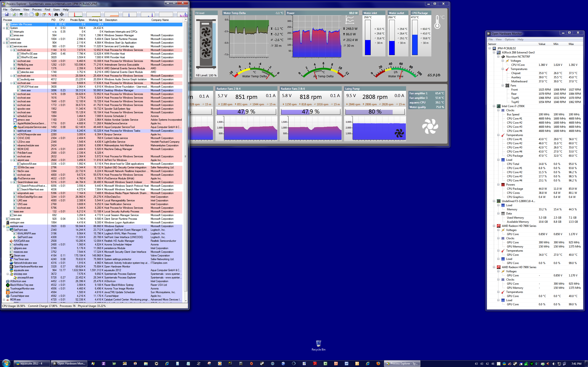Viewport: 588px width, 367px height.
Task: Click the Save icon in Process Explorer toolbar
Action: (x=7, y=14)
